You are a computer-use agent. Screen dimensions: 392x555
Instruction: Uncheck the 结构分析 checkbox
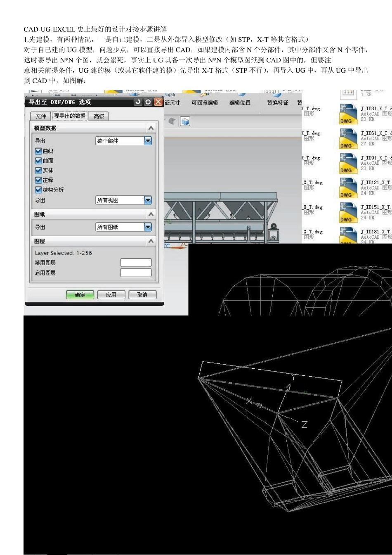(38, 190)
